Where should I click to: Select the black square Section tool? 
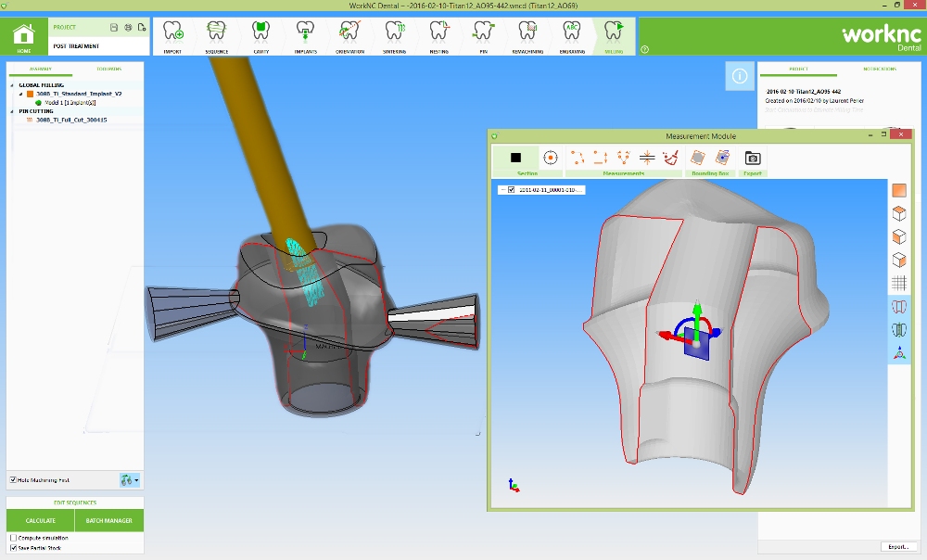(515, 158)
